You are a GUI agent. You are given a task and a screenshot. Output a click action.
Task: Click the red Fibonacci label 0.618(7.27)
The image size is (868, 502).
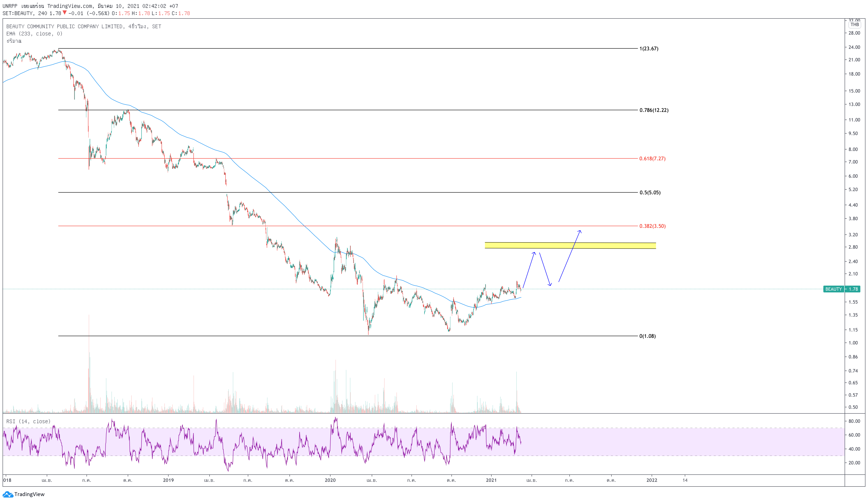[652, 159]
